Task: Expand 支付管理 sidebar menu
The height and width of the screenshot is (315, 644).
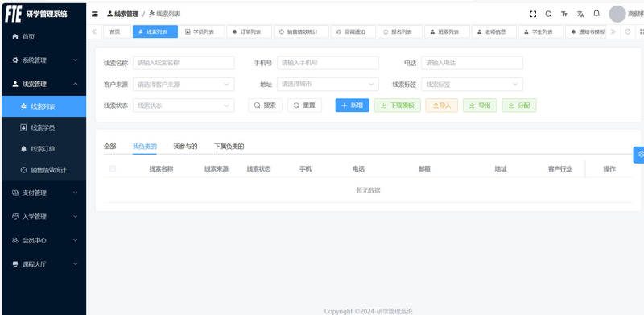Action: click(x=44, y=193)
